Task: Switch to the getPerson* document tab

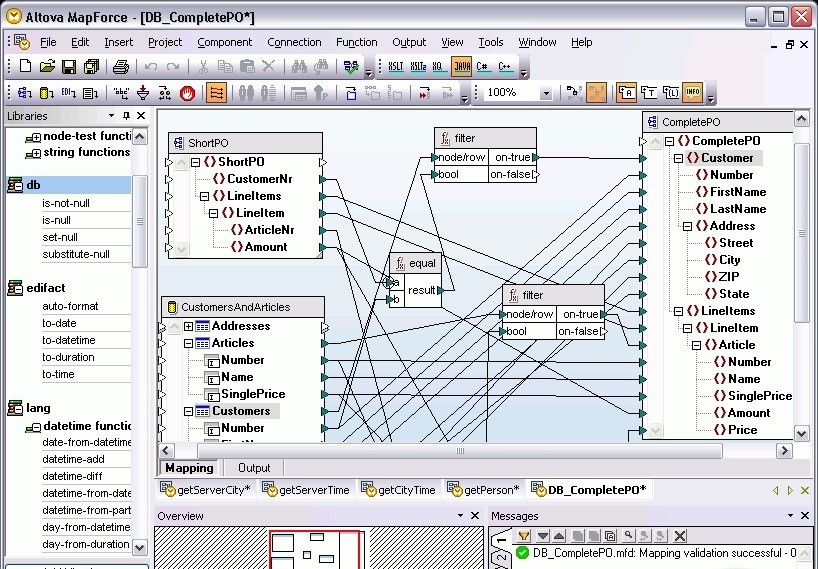Action: click(484, 490)
